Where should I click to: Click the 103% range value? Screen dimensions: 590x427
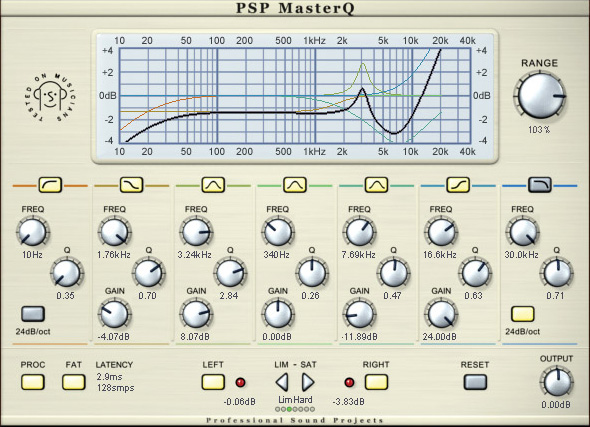pos(539,130)
